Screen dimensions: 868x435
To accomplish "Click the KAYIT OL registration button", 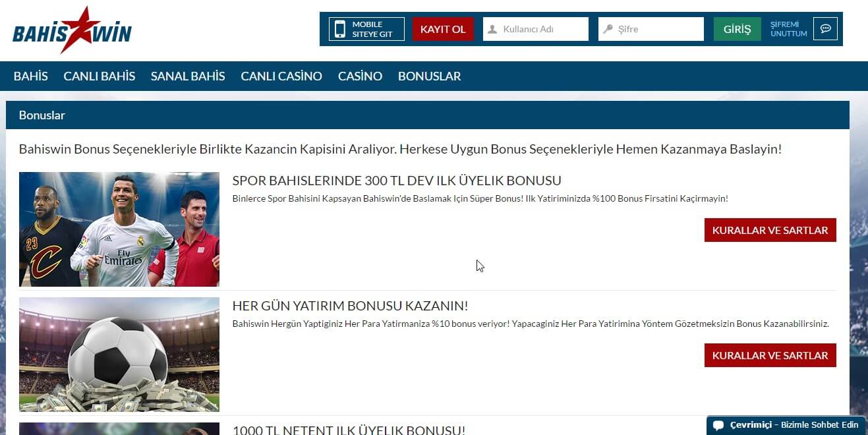I will pyautogui.click(x=443, y=28).
